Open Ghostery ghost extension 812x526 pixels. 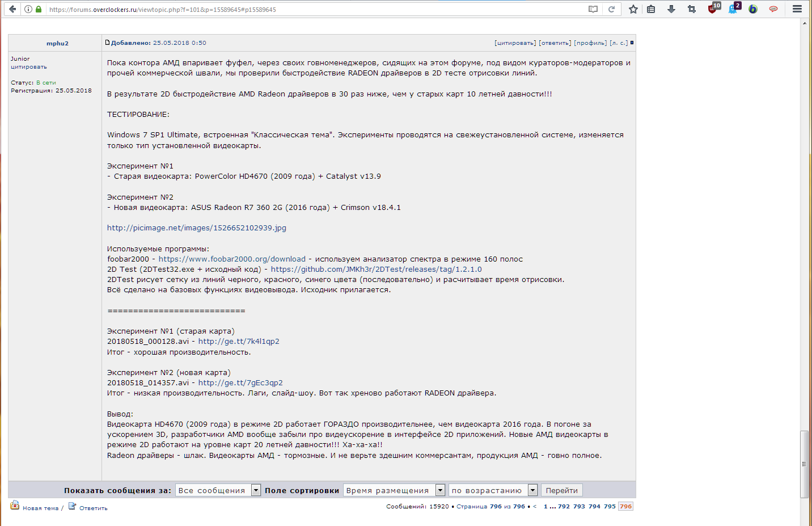[x=734, y=8]
